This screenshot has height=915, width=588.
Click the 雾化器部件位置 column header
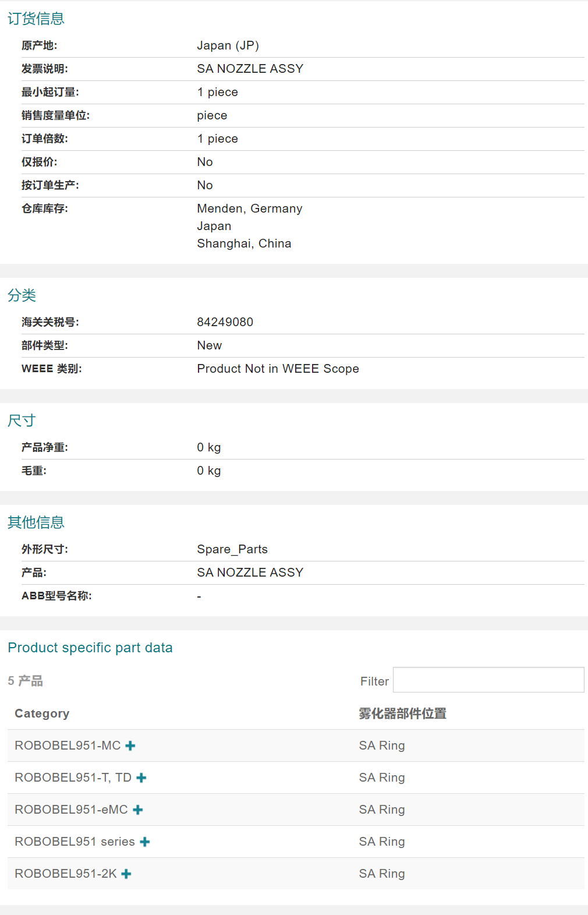tap(402, 713)
